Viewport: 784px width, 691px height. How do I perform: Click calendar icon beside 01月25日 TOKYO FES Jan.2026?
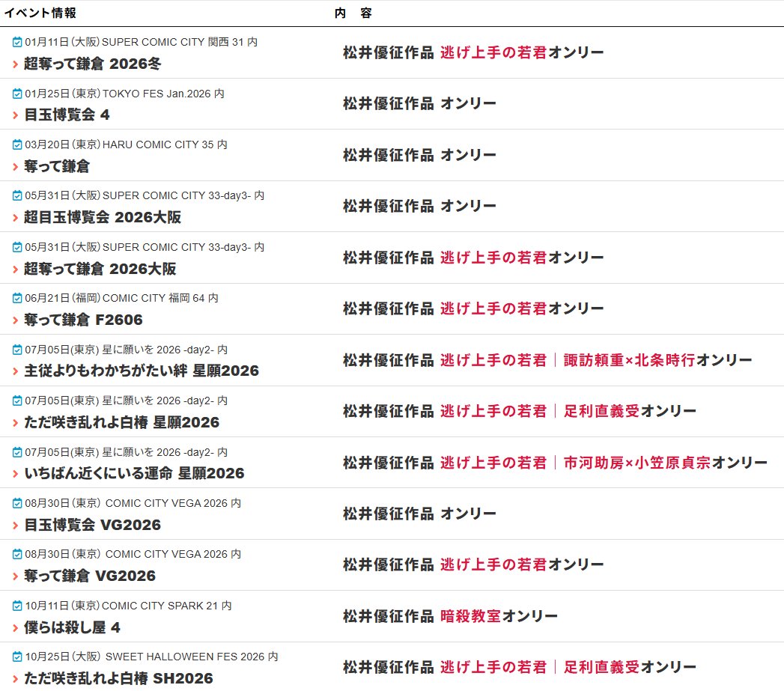[17, 94]
